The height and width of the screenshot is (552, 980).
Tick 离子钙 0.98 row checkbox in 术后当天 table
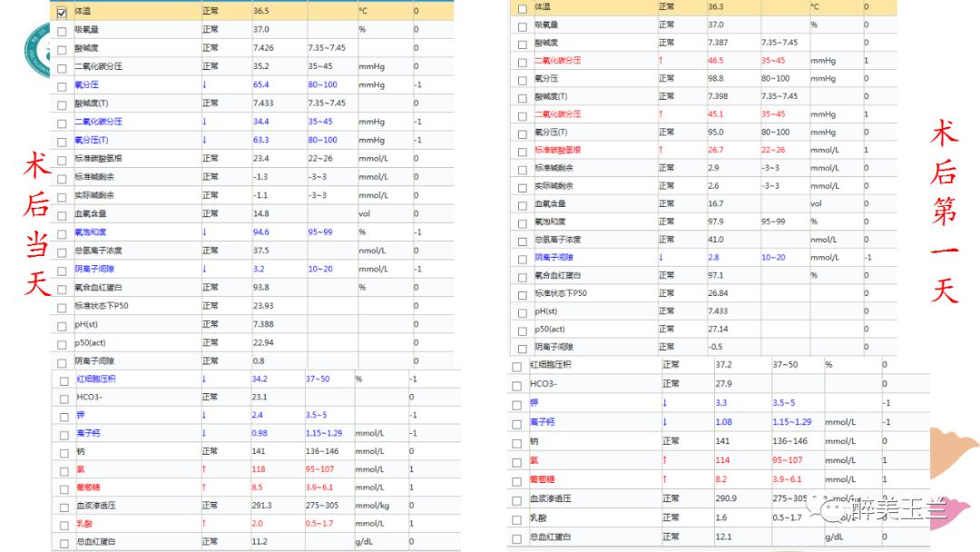[64, 435]
